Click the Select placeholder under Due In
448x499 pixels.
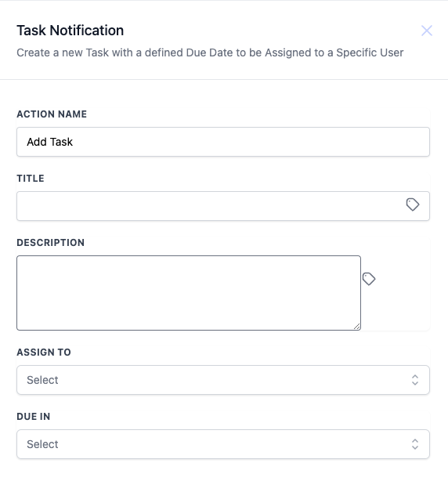pos(42,444)
